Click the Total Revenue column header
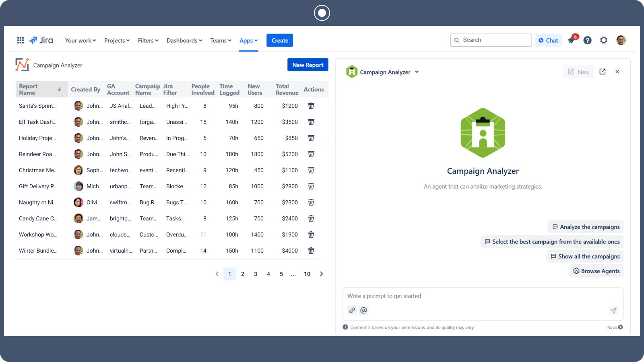This screenshot has width=644, height=362. (x=287, y=89)
